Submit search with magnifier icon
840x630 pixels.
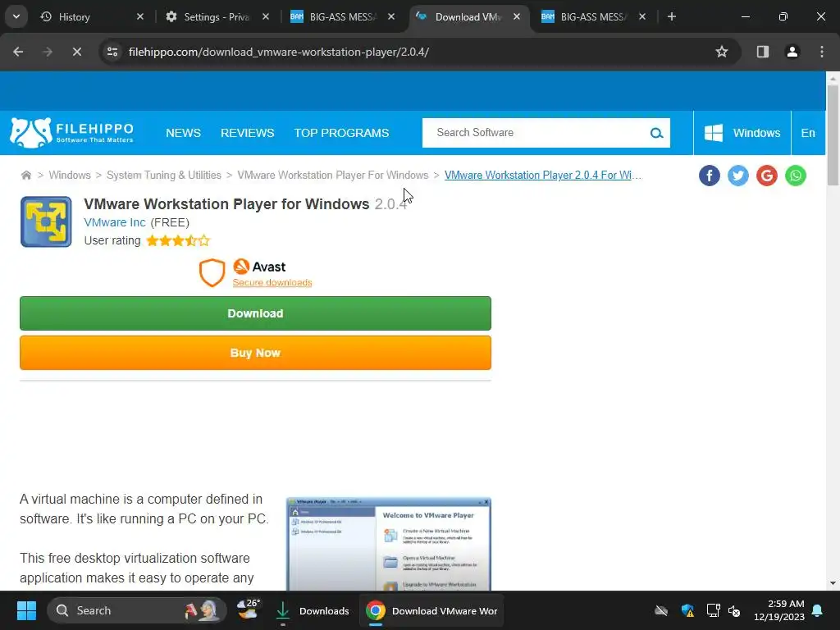pyautogui.click(x=657, y=133)
